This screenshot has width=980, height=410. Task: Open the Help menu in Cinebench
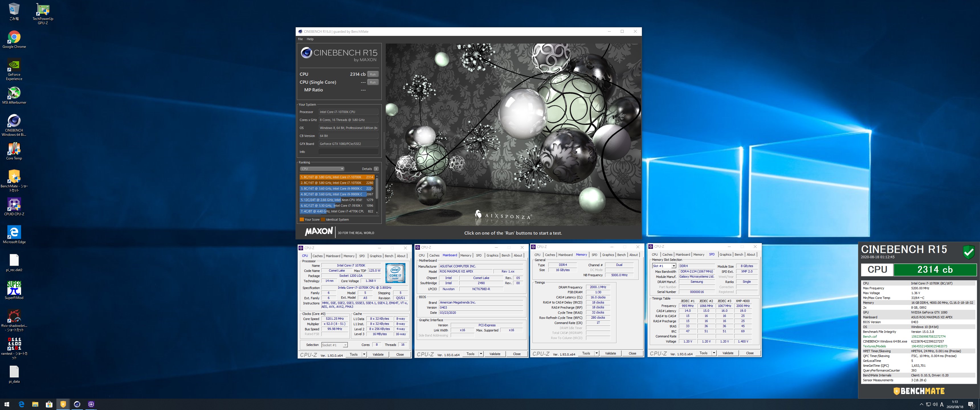[310, 39]
